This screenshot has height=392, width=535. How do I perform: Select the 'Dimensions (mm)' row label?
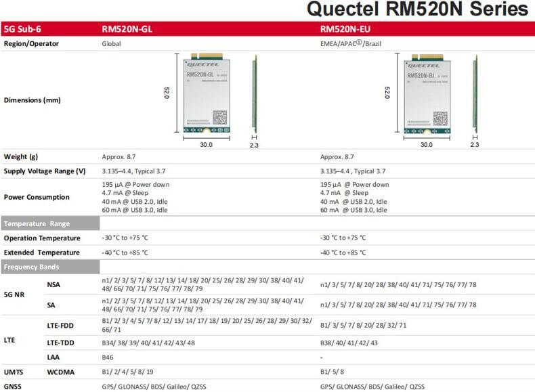coord(33,100)
